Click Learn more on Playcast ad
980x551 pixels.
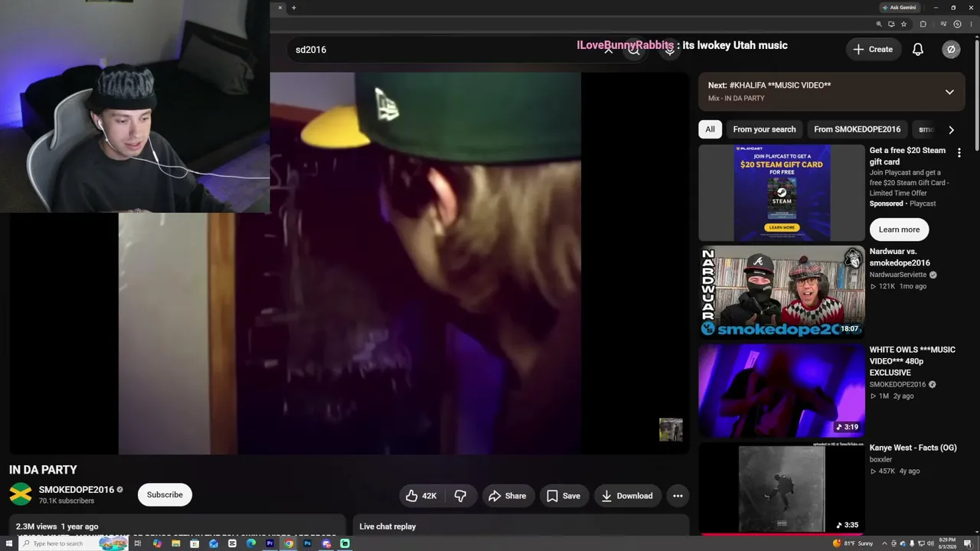click(x=899, y=230)
